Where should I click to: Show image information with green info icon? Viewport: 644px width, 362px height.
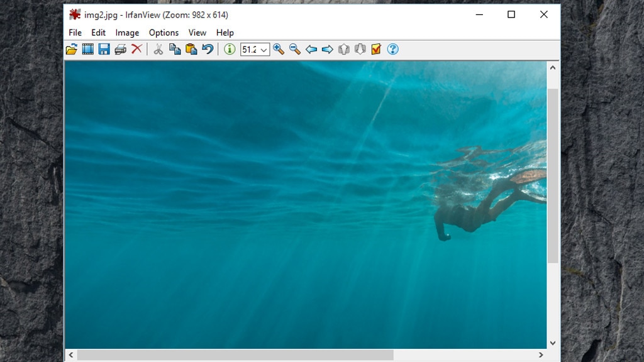230,49
